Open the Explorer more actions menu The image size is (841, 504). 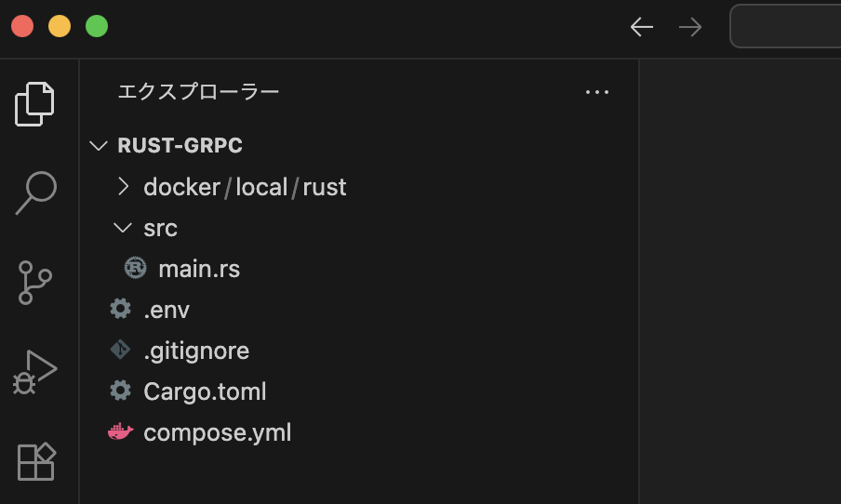[x=597, y=92]
